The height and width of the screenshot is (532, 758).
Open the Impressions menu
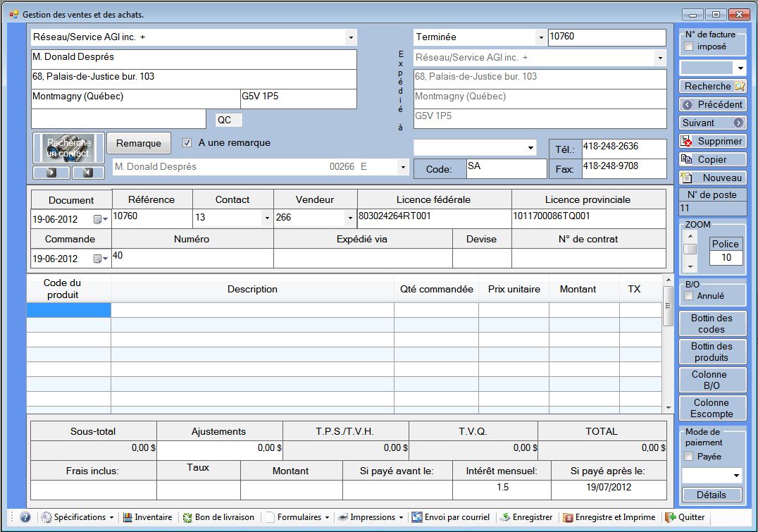(370, 517)
